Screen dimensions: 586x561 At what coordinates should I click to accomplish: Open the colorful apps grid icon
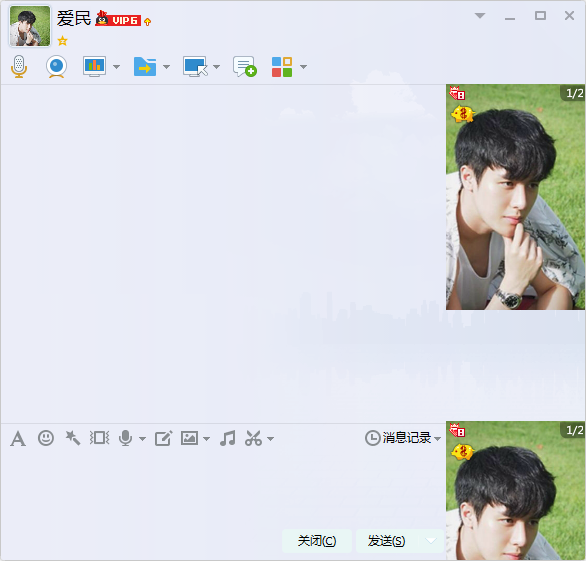point(282,67)
